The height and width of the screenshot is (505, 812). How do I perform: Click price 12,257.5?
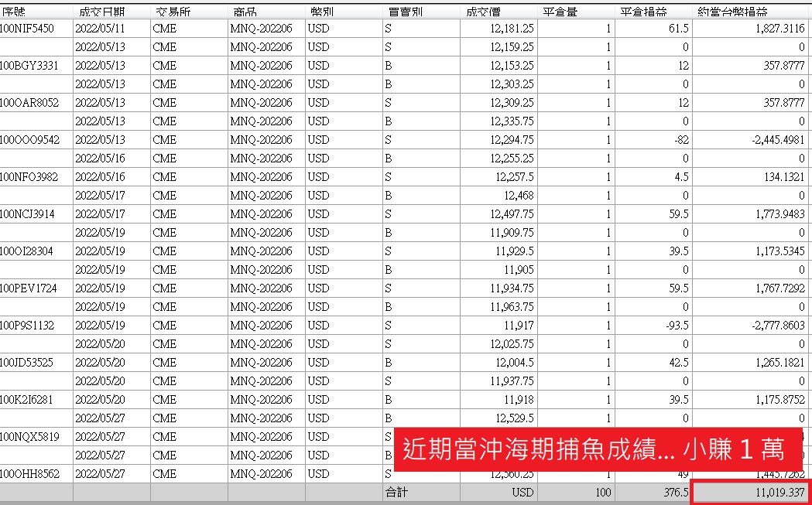coord(515,177)
